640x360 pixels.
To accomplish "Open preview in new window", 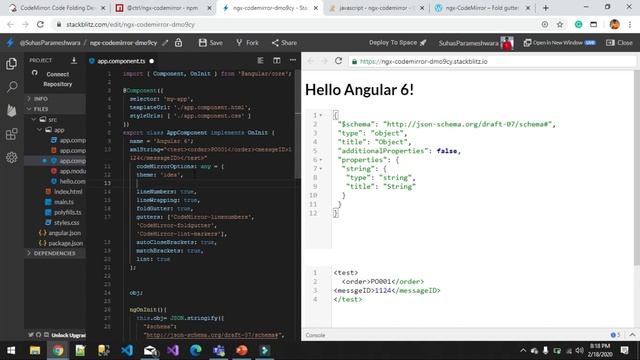I will [560, 42].
